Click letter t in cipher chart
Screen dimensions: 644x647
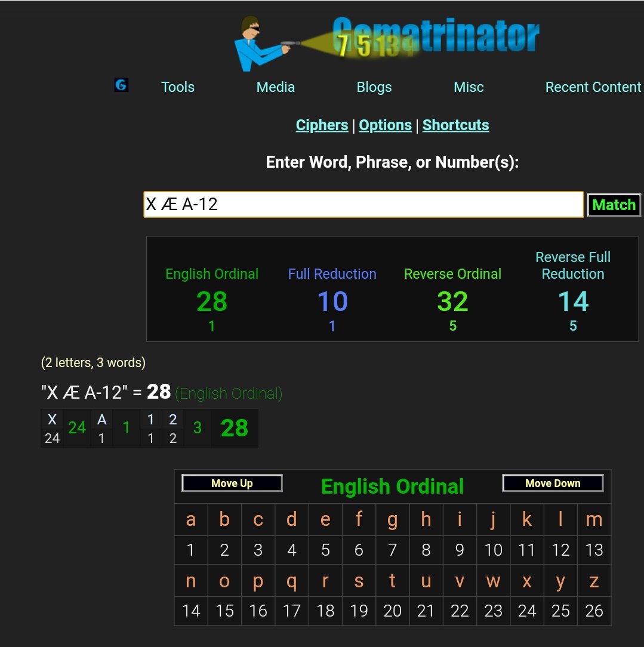(x=392, y=581)
